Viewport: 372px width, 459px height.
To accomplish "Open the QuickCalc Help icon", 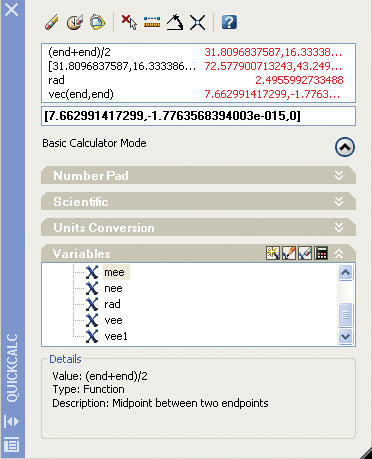I will [229, 23].
